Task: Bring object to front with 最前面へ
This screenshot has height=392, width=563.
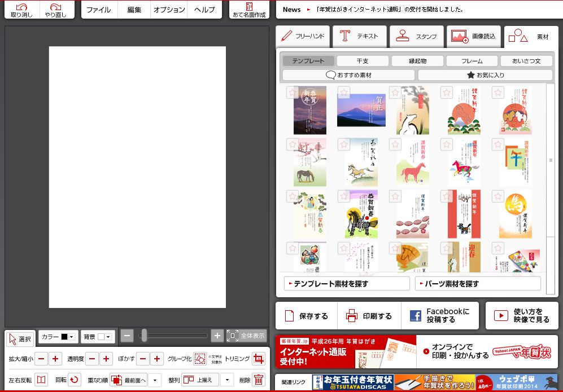Action: pos(129,380)
